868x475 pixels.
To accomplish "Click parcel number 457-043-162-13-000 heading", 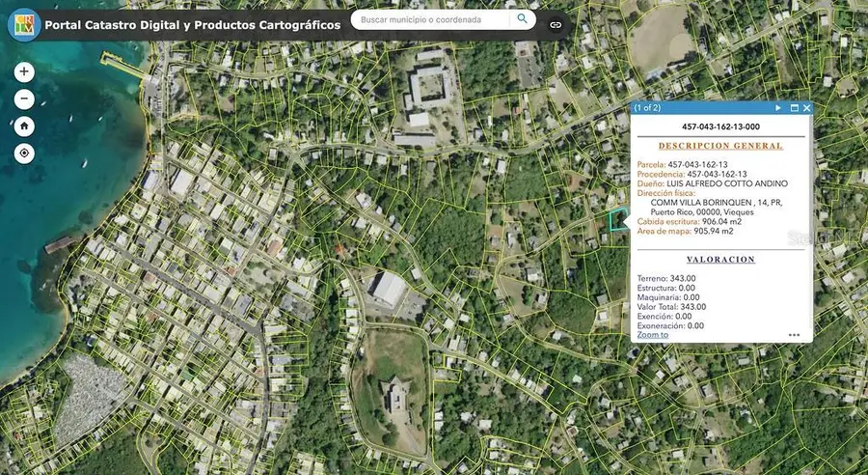I will tap(720, 126).
